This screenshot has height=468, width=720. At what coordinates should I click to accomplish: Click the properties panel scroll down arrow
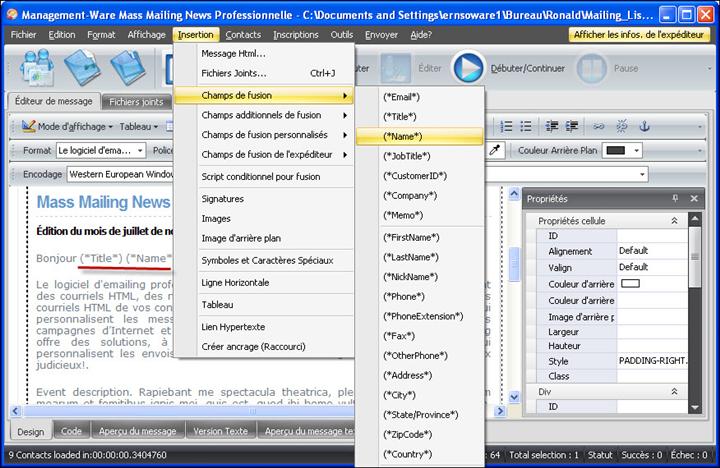pos(695,407)
